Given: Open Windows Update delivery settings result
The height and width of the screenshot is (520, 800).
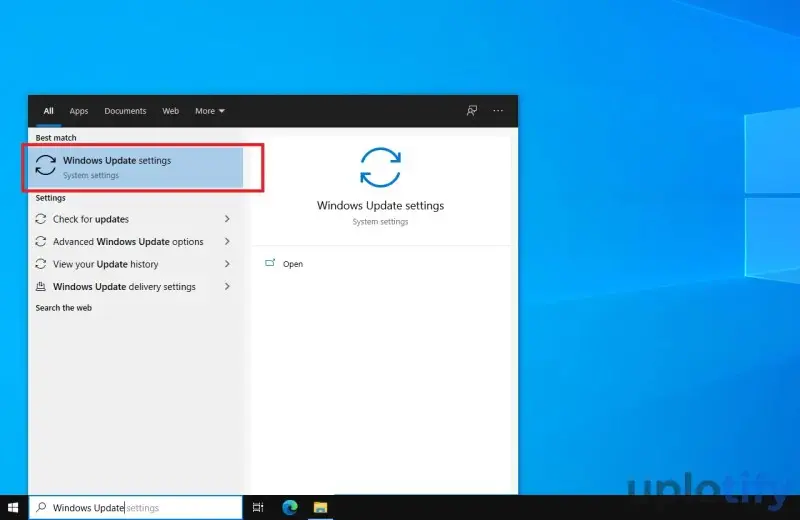Looking at the screenshot, I should (x=136, y=286).
